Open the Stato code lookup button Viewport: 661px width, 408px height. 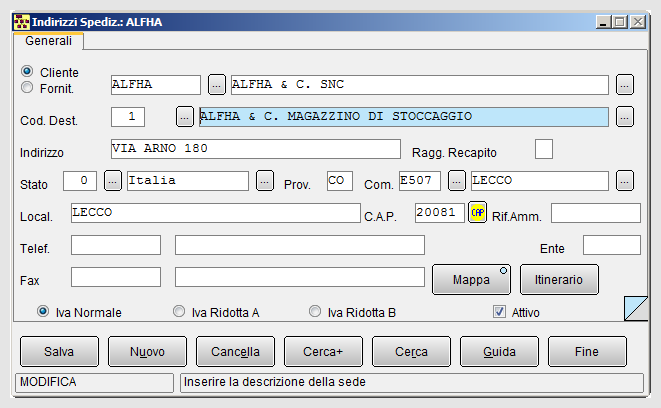click(x=113, y=181)
